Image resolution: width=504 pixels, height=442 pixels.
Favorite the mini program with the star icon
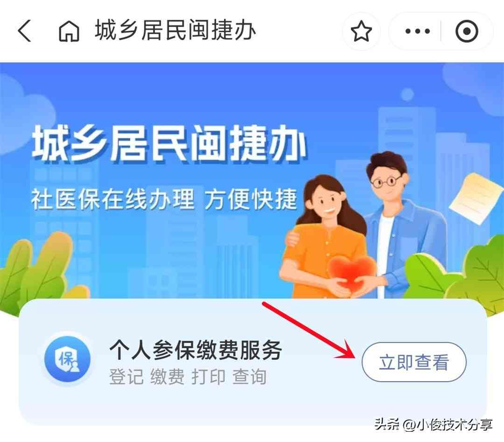[x=361, y=31]
